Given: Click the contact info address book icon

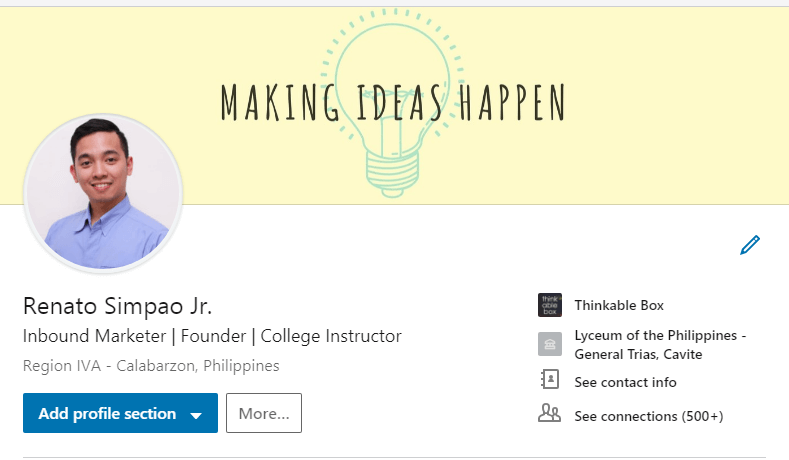Looking at the screenshot, I should tap(550, 379).
